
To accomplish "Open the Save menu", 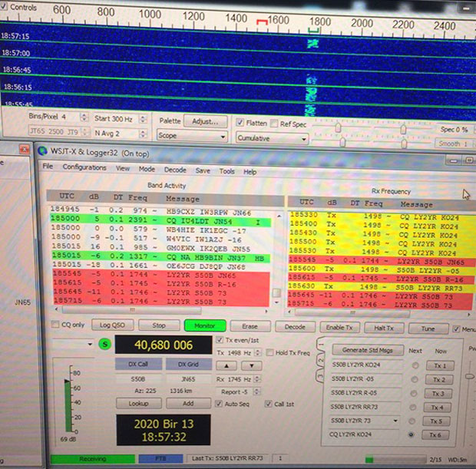I will 203,171.
